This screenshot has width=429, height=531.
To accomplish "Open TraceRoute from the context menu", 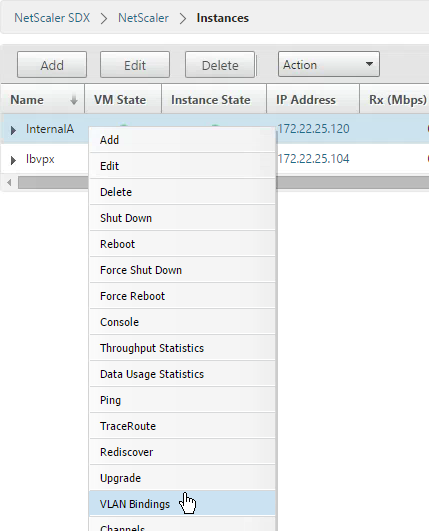I will click(x=183, y=426).
